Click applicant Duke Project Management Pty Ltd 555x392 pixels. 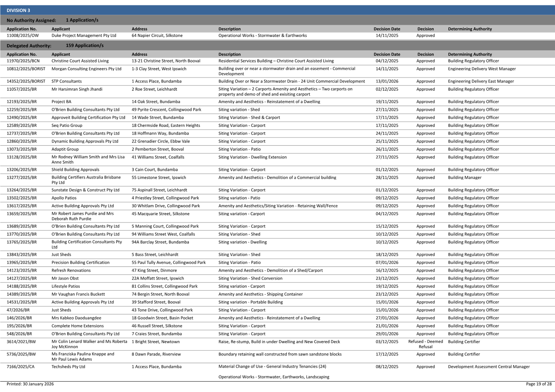(x=84, y=35)
